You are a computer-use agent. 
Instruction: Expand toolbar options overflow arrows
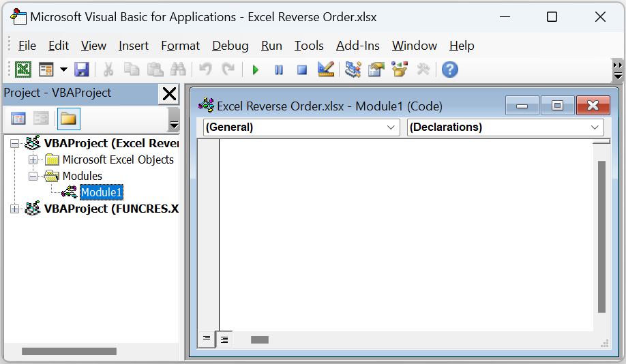[618, 70]
